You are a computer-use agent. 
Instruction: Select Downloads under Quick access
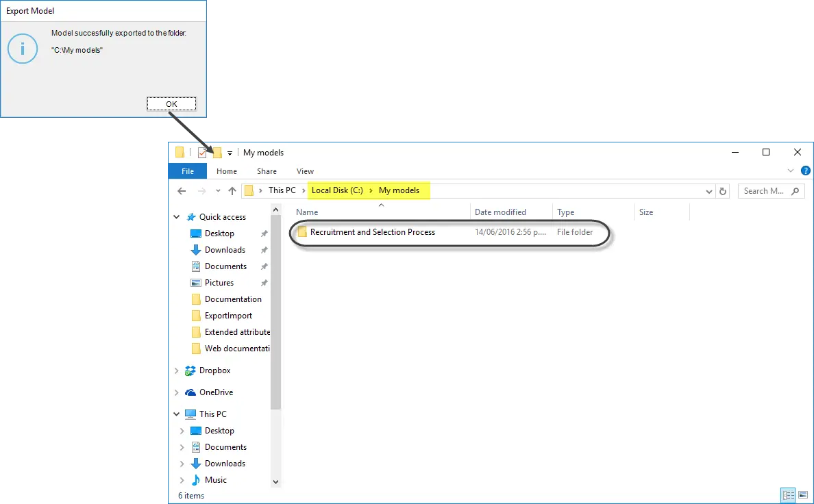point(225,250)
